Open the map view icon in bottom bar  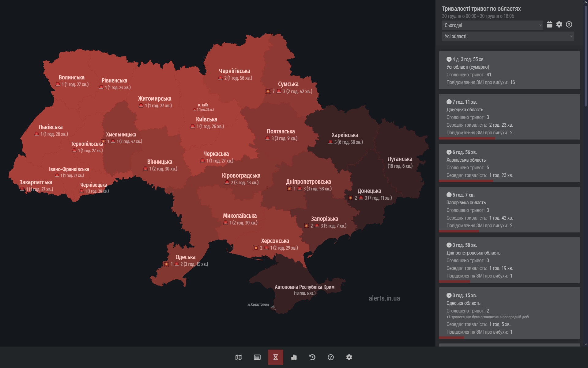click(239, 357)
